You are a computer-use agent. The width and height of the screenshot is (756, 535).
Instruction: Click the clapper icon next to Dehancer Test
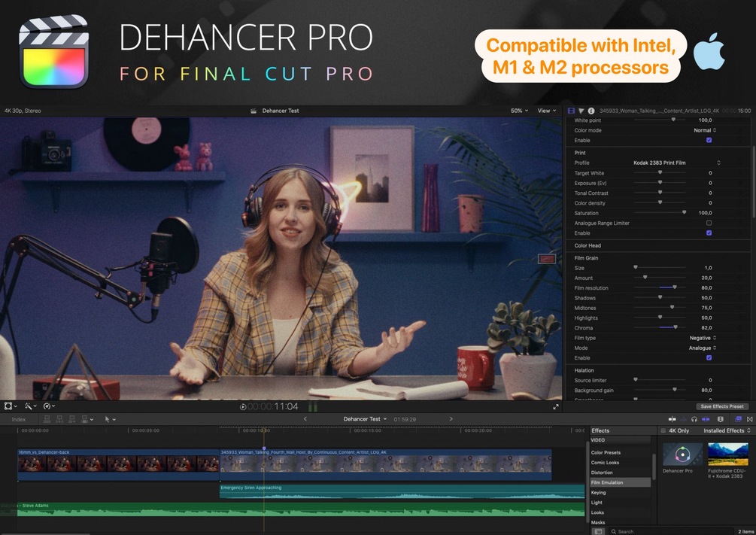(x=254, y=111)
